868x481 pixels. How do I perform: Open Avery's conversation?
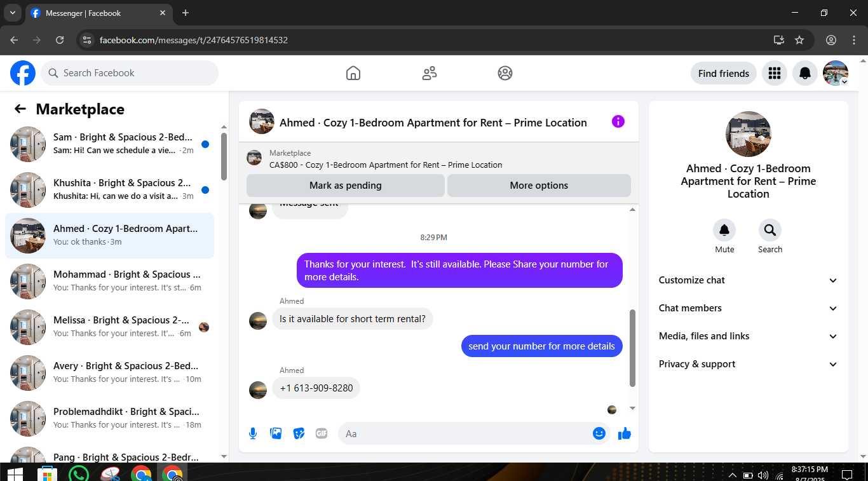tap(110, 373)
